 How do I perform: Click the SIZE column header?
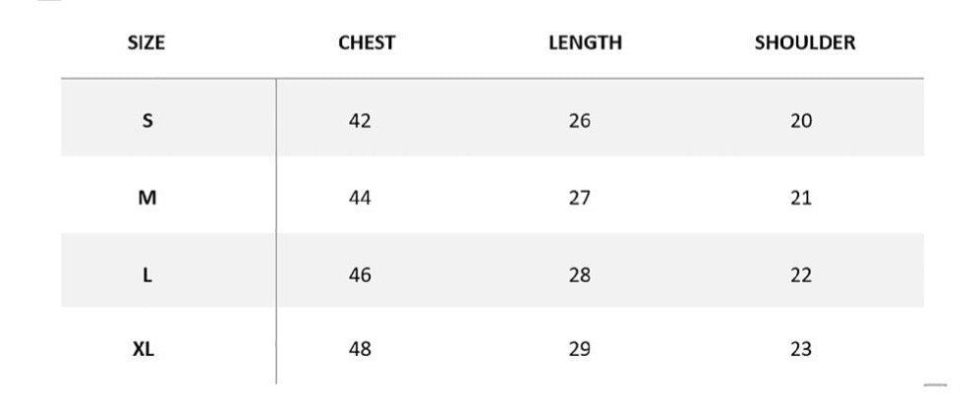(146, 42)
